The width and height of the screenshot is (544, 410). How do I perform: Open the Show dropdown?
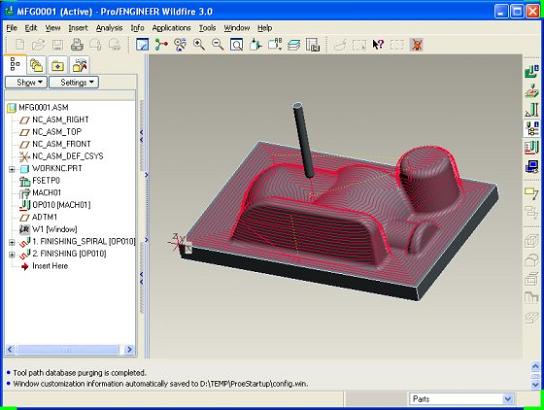[26, 83]
